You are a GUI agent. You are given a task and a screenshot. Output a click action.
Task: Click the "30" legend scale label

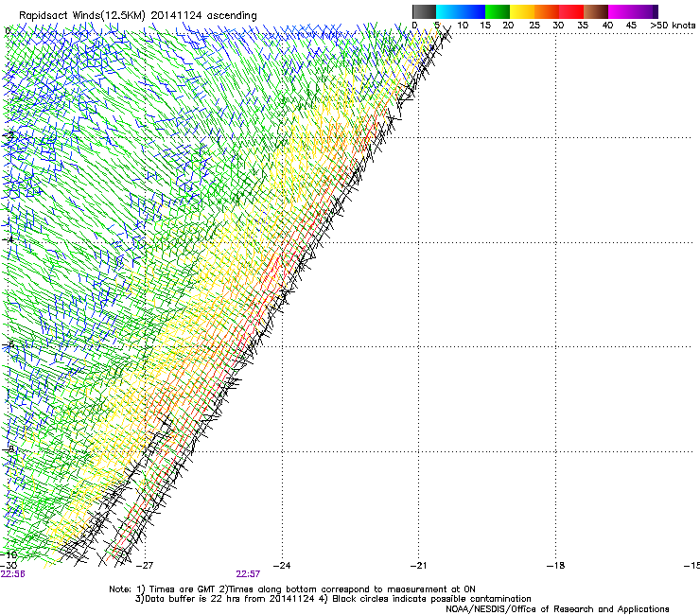[x=558, y=26]
